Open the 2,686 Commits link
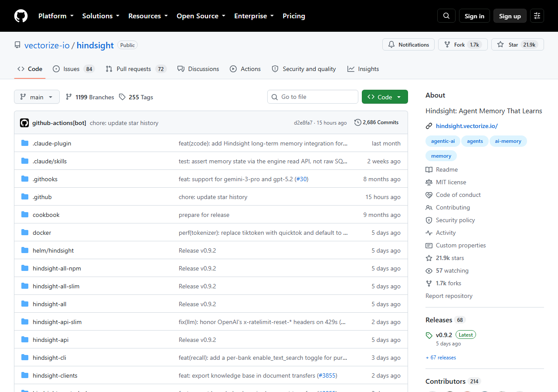 pos(377,122)
